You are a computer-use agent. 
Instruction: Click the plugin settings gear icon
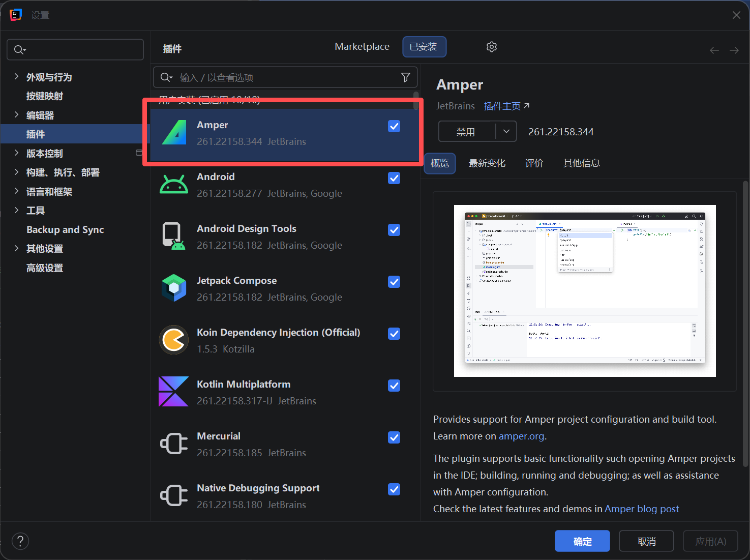coord(491,47)
